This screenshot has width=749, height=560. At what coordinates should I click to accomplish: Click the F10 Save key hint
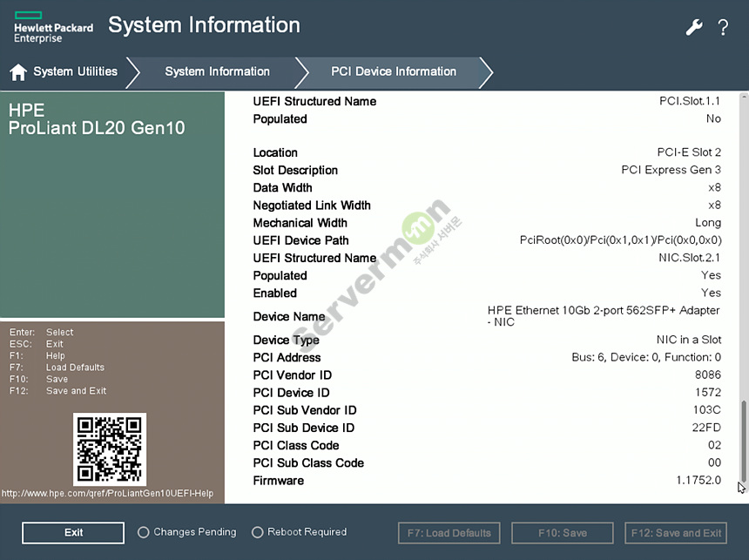tap(38, 380)
